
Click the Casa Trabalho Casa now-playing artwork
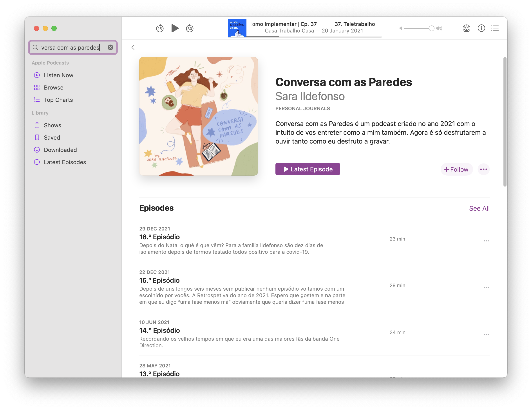click(237, 28)
